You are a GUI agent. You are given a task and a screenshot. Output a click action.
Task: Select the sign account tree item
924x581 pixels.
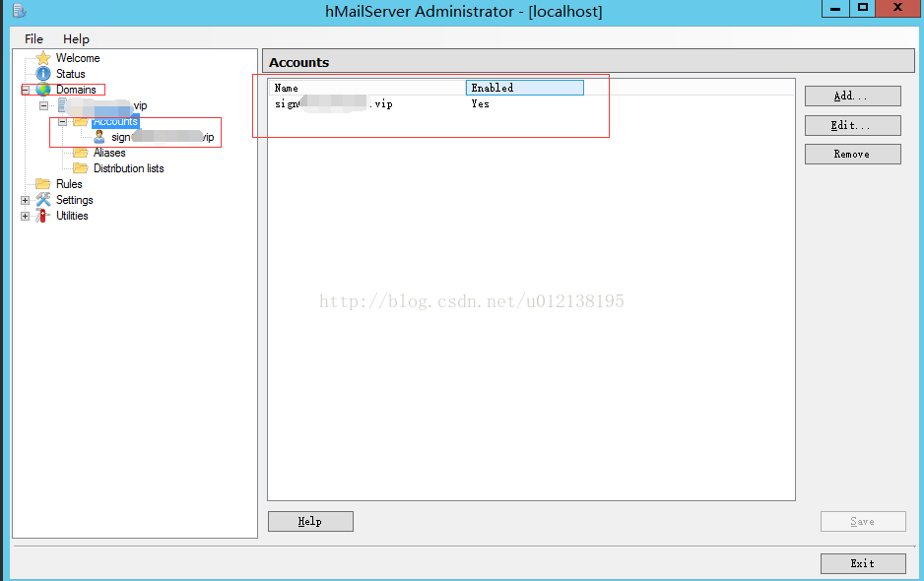click(163, 137)
